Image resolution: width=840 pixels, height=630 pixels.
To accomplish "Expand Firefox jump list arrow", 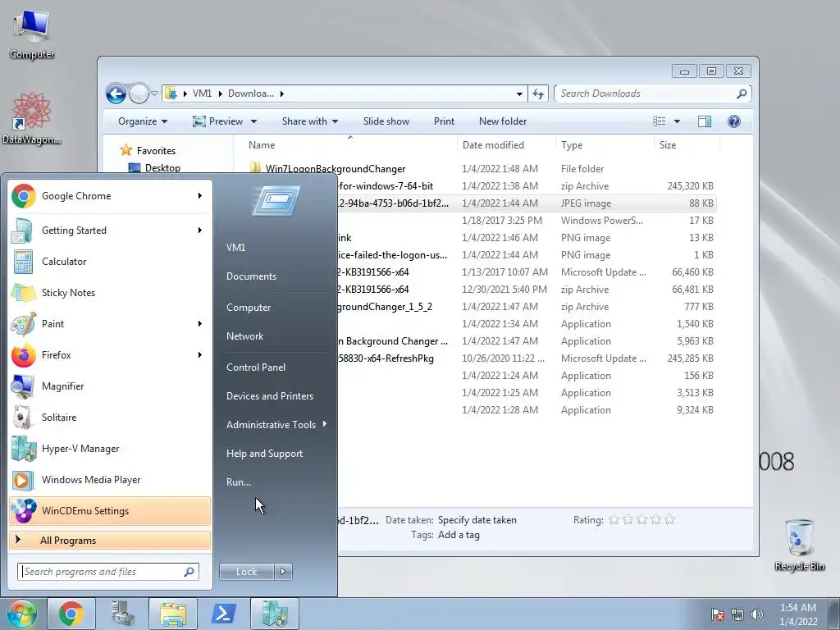I will click(x=200, y=354).
